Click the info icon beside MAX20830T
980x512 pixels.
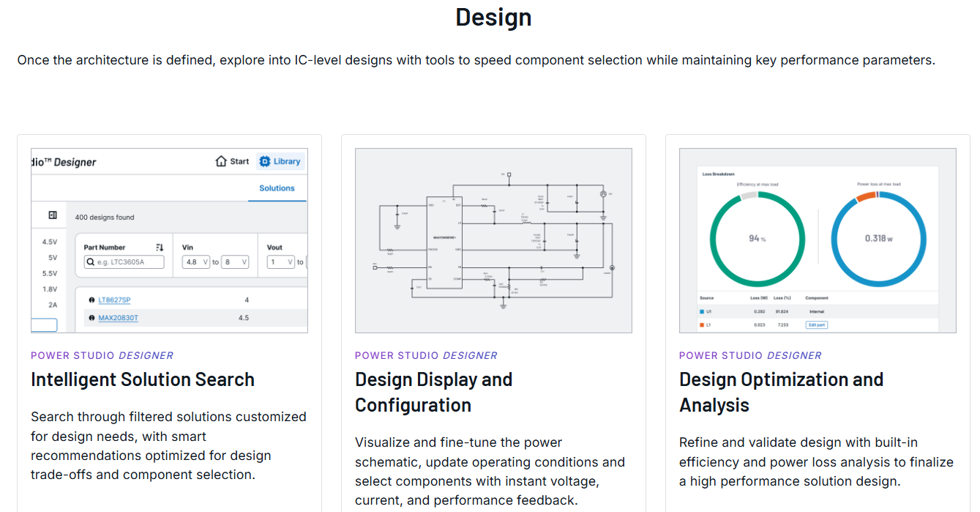(91, 318)
